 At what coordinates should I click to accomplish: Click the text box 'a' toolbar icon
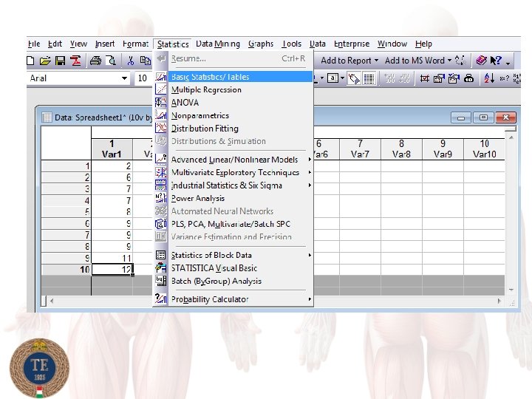pos(332,78)
